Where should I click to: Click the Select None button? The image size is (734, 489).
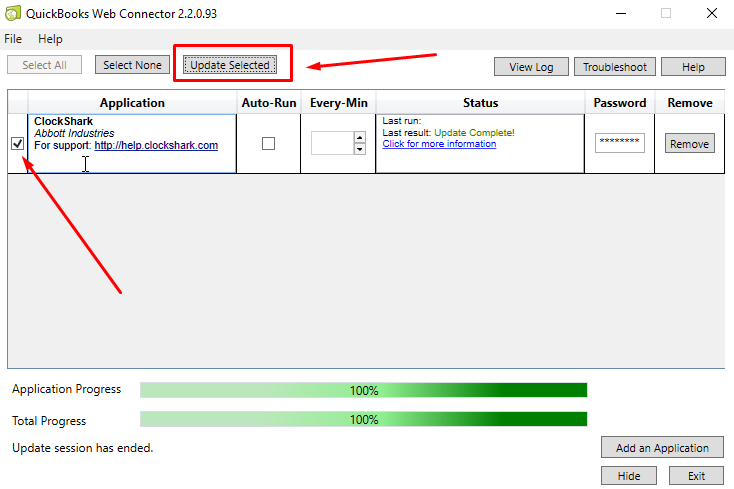(132, 65)
